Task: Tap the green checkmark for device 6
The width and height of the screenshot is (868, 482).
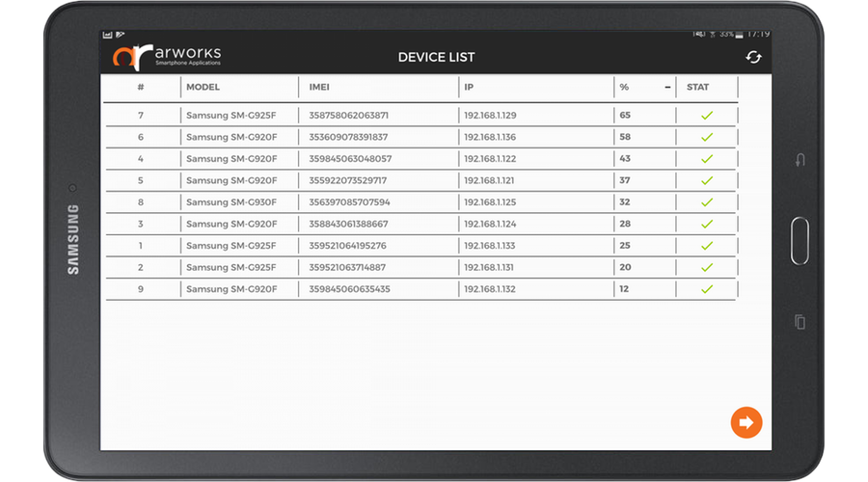Action: (707, 137)
